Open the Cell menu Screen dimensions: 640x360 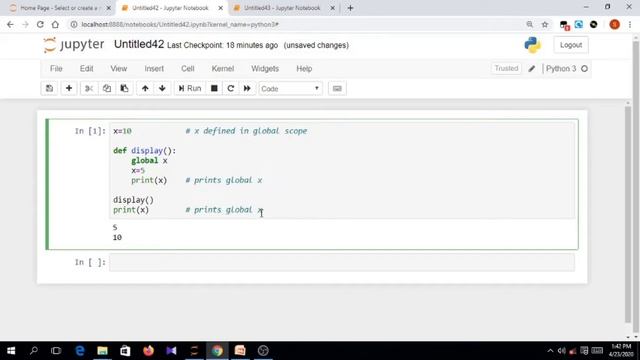coord(188,69)
